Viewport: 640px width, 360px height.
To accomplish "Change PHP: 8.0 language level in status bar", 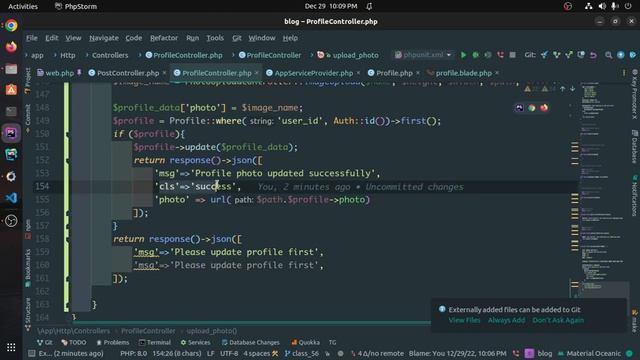I will [133, 353].
